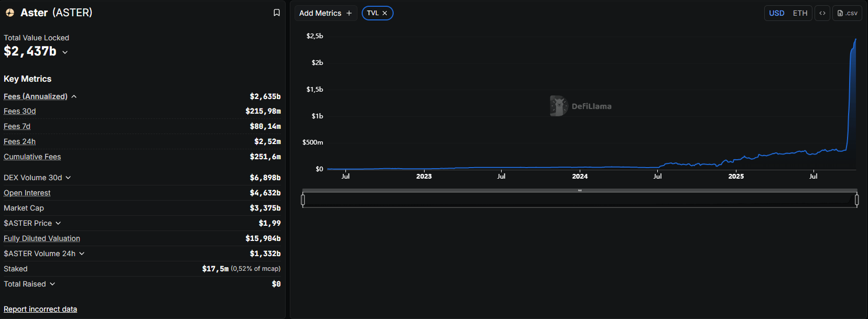Click the bookmark icon next to Aster
This screenshot has width=868, height=319.
pyautogui.click(x=277, y=13)
